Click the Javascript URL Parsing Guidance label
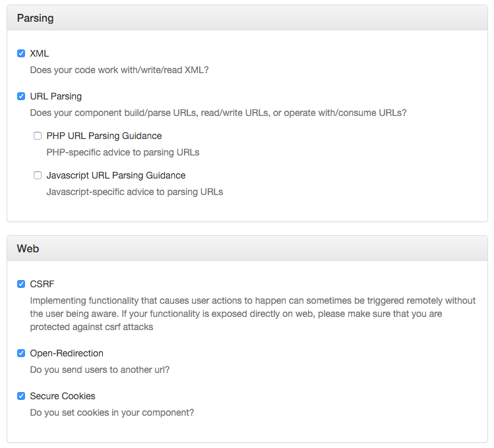 (x=115, y=175)
